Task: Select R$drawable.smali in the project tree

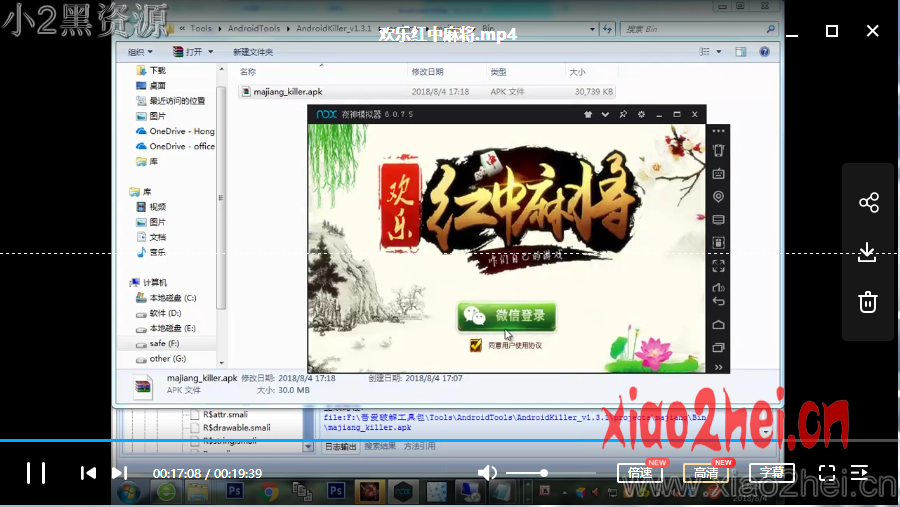Action: (x=236, y=428)
